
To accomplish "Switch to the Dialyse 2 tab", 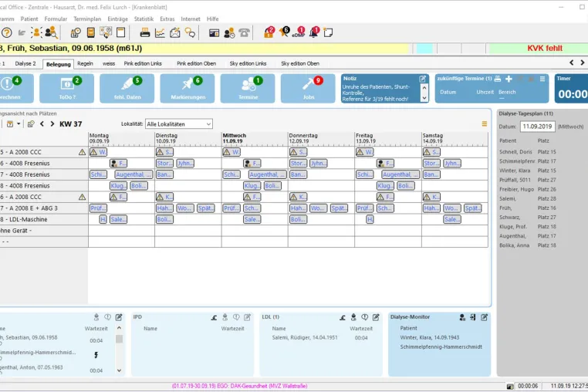I will 25,63.
